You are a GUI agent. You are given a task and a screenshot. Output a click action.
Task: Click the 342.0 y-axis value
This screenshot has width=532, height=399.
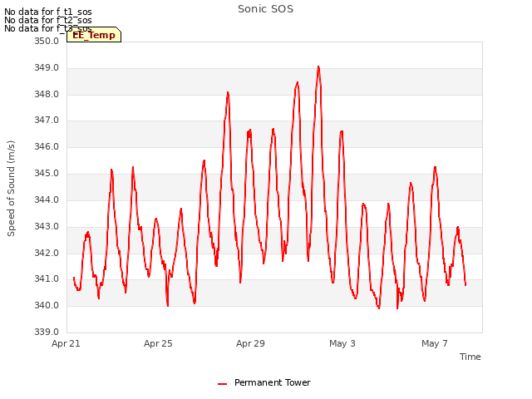tap(47, 253)
